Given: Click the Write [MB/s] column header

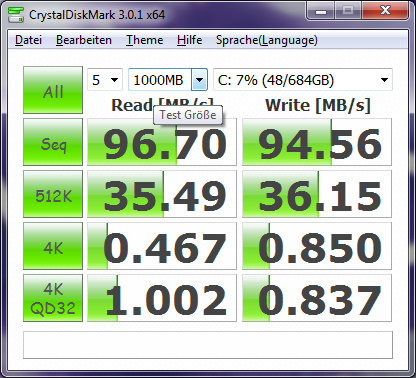Looking at the screenshot, I should coord(318,105).
